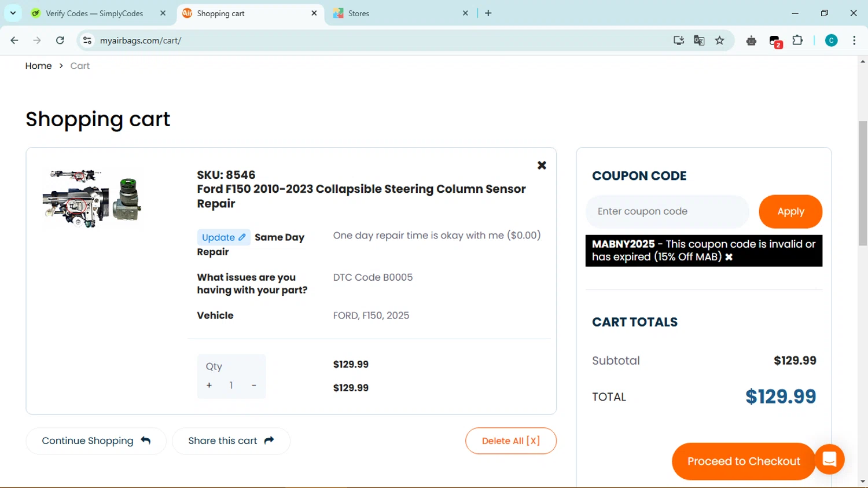868x488 pixels.
Task: Close the Stores tab
Action: click(x=465, y=13)
